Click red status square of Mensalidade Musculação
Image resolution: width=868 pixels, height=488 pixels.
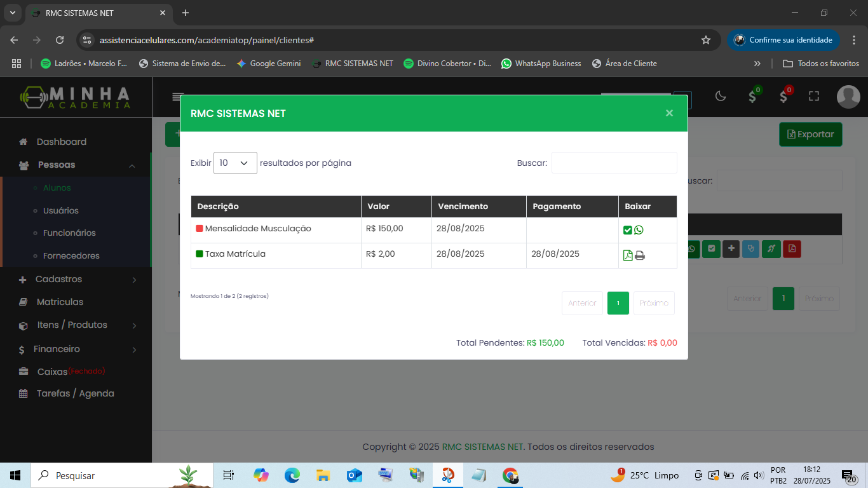200,229
